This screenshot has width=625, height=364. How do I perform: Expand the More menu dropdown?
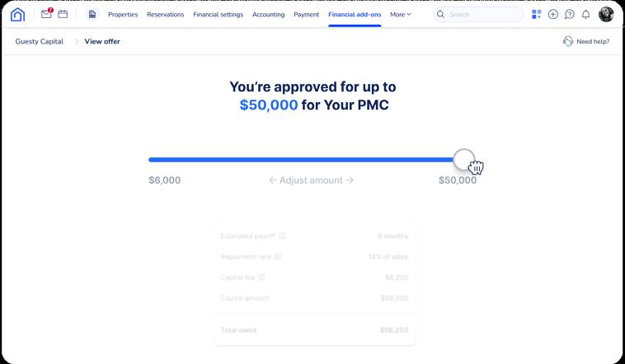coord(400,14)
